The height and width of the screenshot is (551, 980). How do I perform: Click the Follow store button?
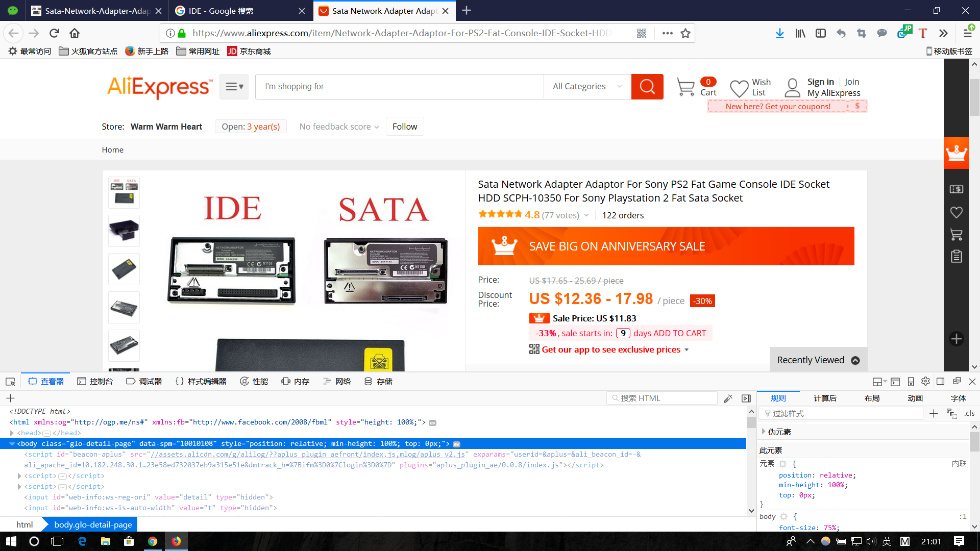tap(404, 127)
